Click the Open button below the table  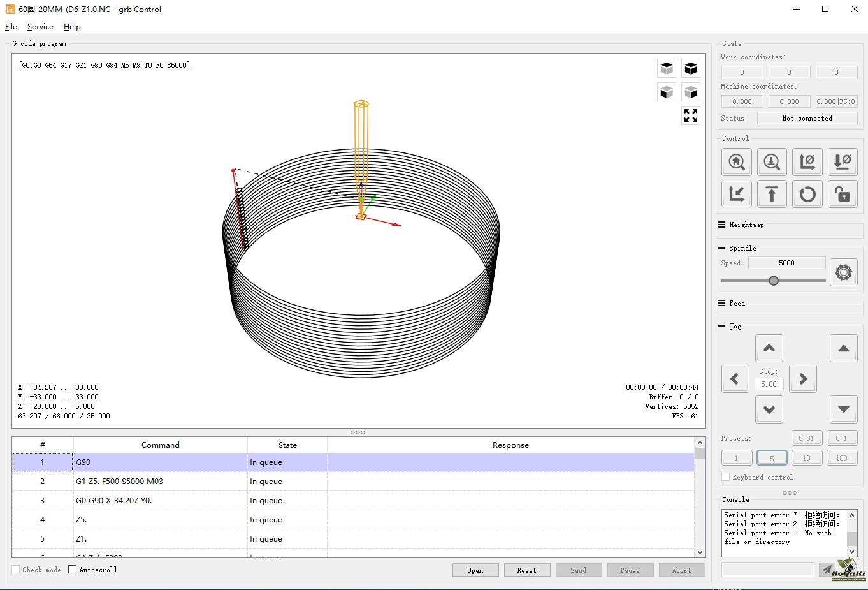point(475,570)
